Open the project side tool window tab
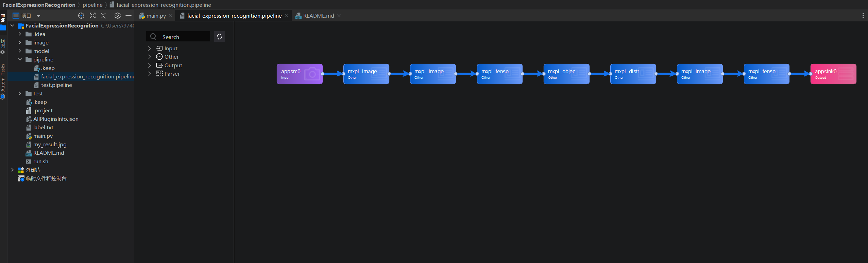 click(x=3, y=22)
